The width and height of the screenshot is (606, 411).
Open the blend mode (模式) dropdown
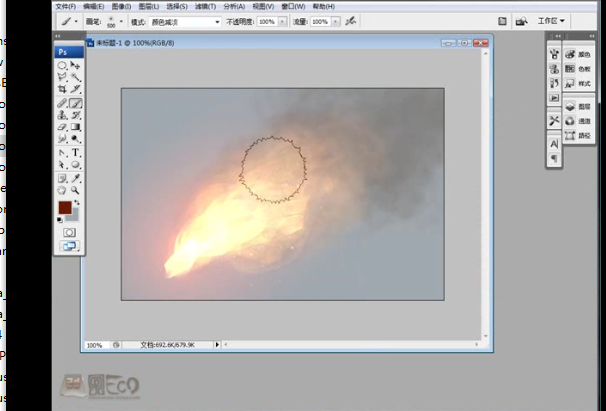click(185, 20)
